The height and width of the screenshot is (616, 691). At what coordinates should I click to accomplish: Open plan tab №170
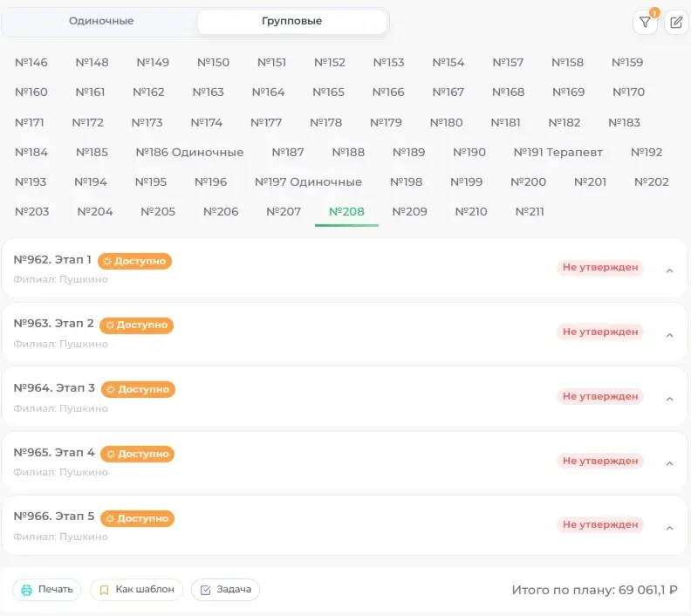coord(628,92)
